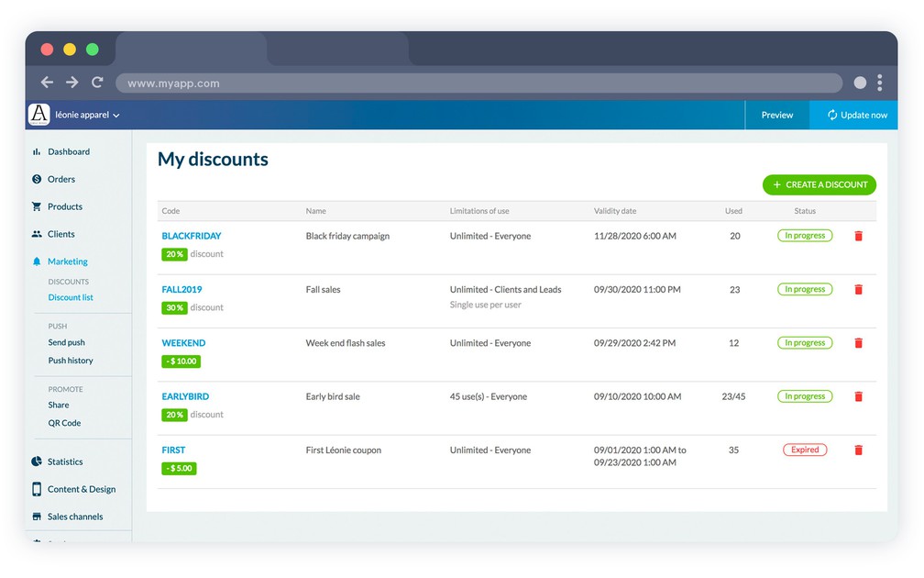Open Share under Promote

[59, 405]
